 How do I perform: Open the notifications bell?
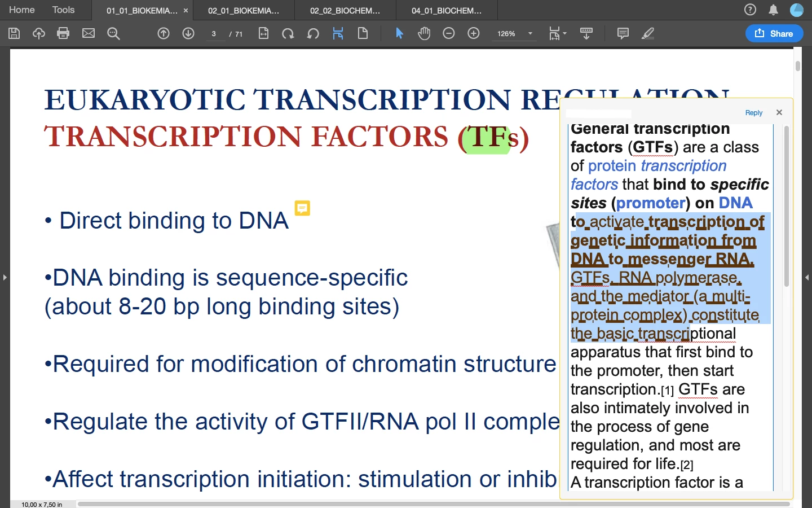774,10
